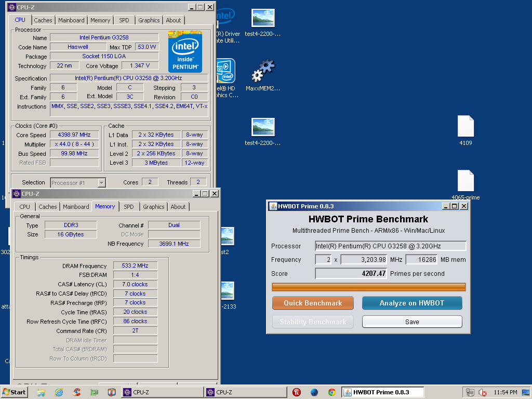Click the Score field showing 4207.47

click(351, 273)
